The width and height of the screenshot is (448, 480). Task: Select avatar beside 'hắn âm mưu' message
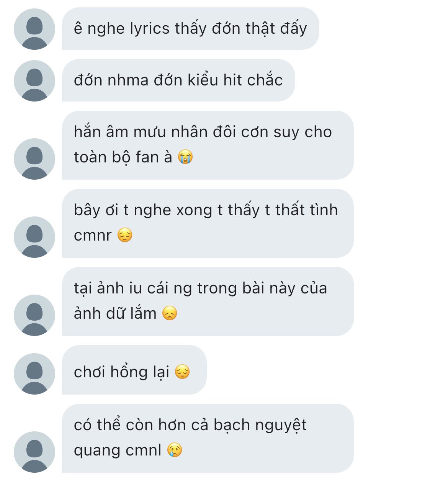34,159
